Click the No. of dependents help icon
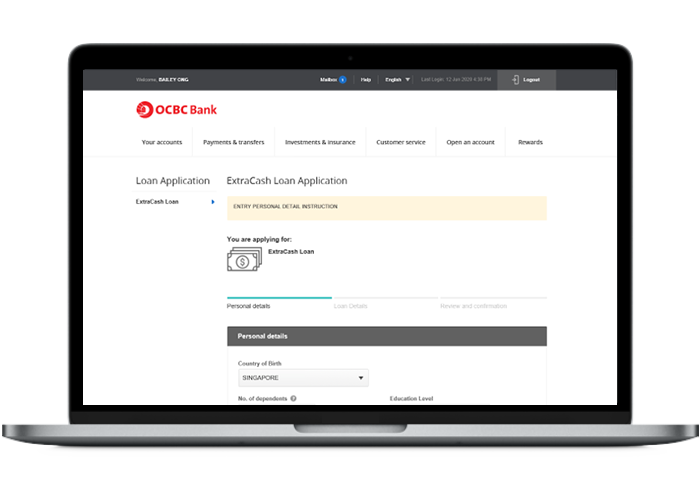Viewport: 700px width, 500px height. pos(293,398)
